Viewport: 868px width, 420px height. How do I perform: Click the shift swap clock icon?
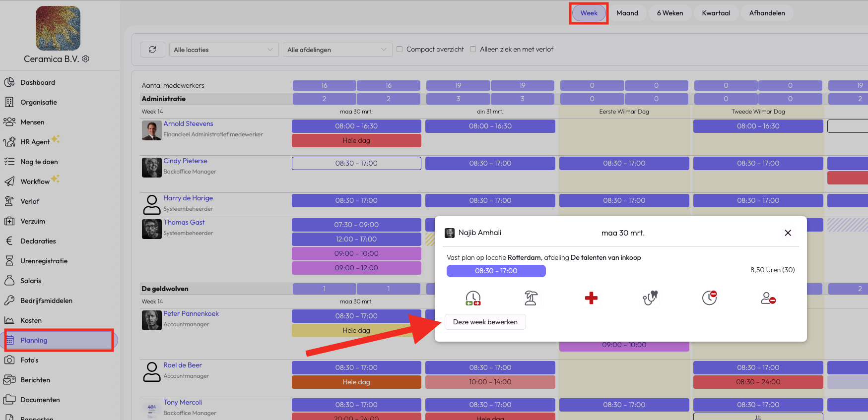click(473, 298)
